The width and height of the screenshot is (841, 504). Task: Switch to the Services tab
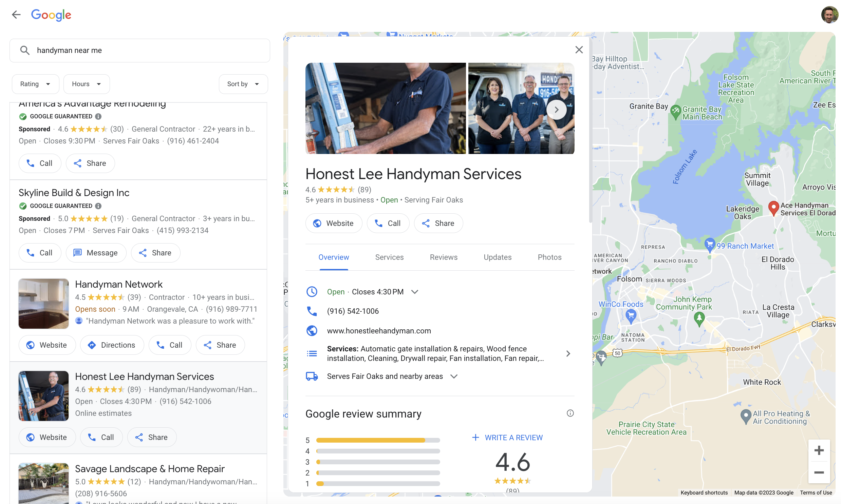pos(389,257)
